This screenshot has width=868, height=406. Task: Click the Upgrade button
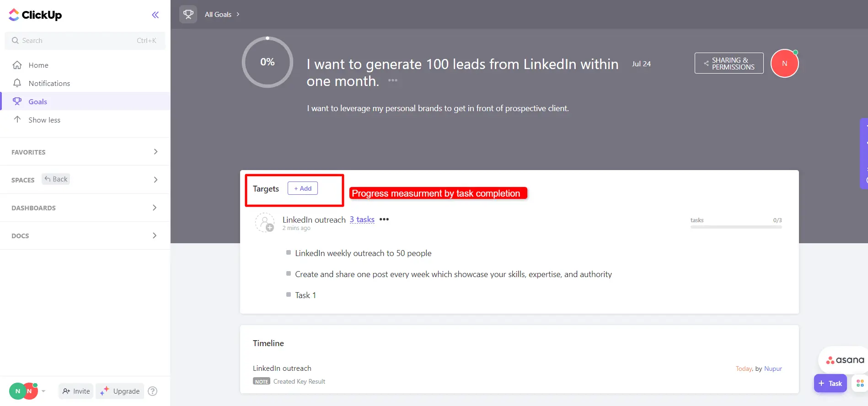pyautogui.click(x=120, y=391)
